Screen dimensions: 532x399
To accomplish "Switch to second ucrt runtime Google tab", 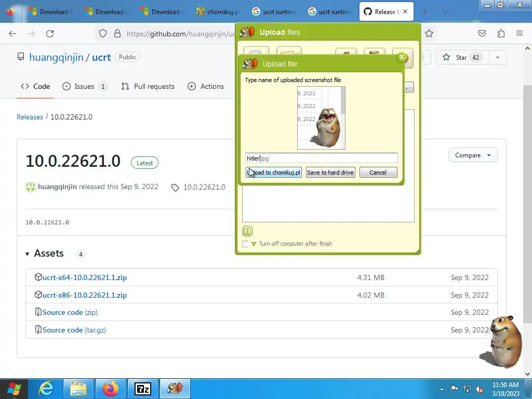I will tap(330, 12).
